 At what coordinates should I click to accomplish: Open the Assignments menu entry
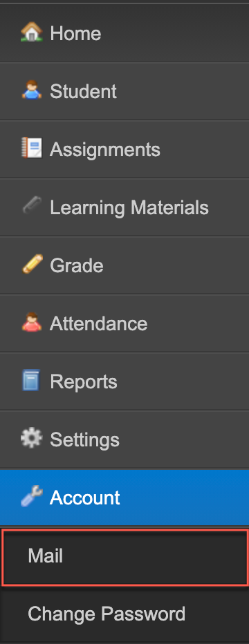[x=124, y=149]
